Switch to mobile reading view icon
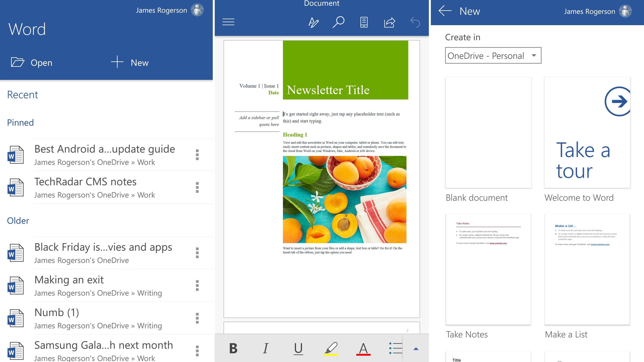 tap(364, 22)
